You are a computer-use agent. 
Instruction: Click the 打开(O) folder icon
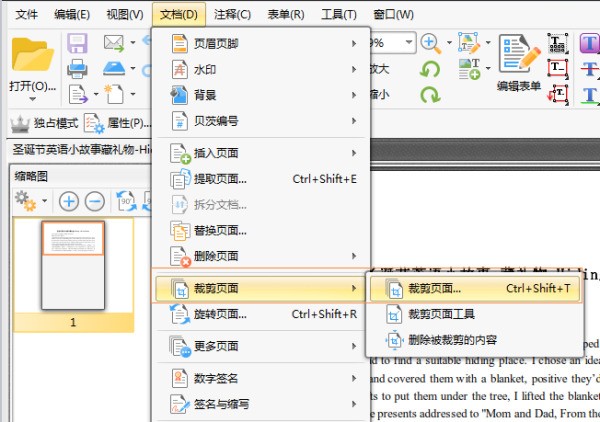pyautogui.click(x=32, y=54)
